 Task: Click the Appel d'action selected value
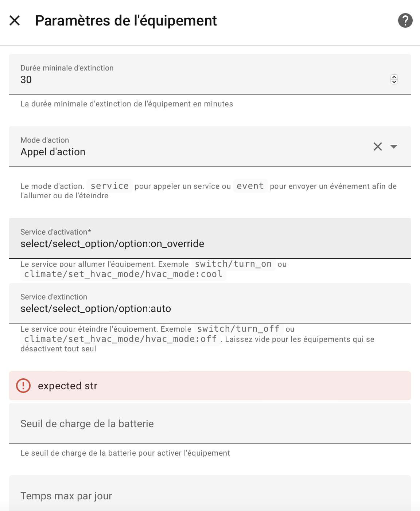(x=53, y=152)
